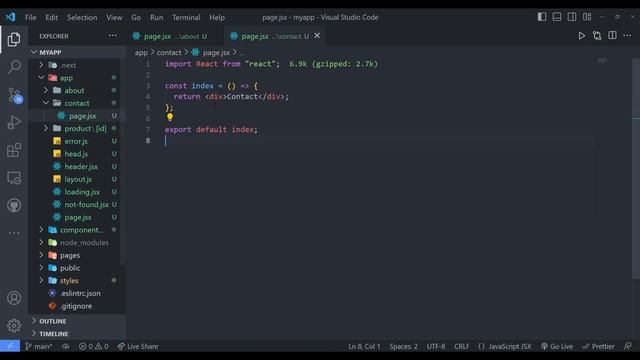640x360 pixels.
Task: Open remote window indicator in status bar
Action: tap(10, 346)
